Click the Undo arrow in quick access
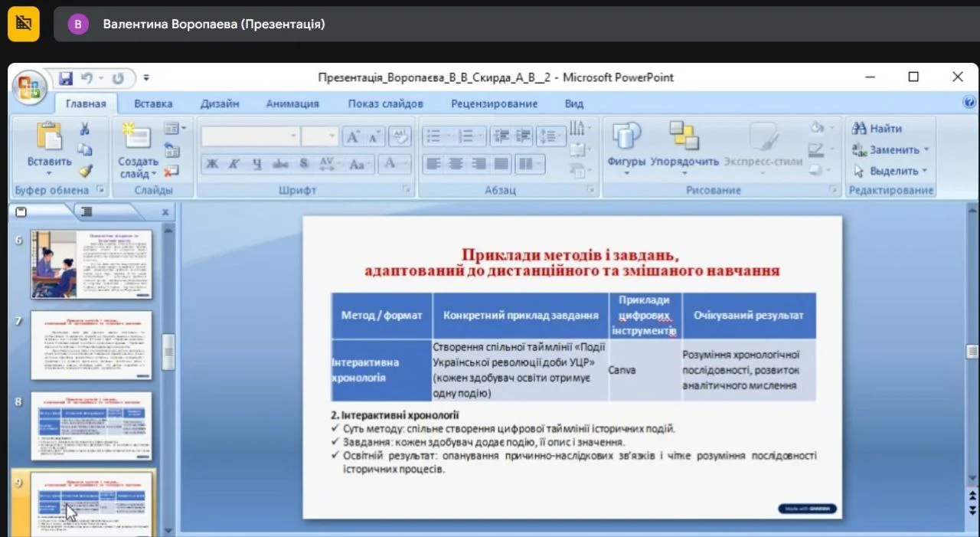Viewport: 980px width, 537px height. coord(87,78)
